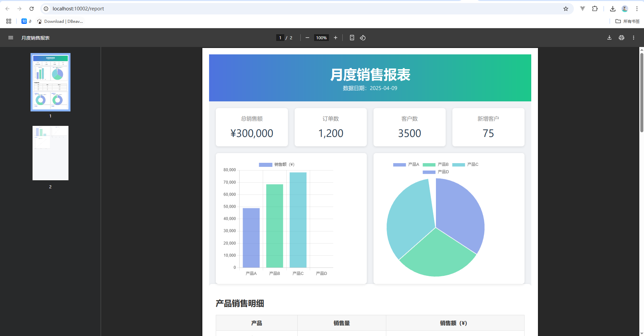Select the fit-to-page icon
Viewport: 644px width, 336px height.
click(351, 38)
